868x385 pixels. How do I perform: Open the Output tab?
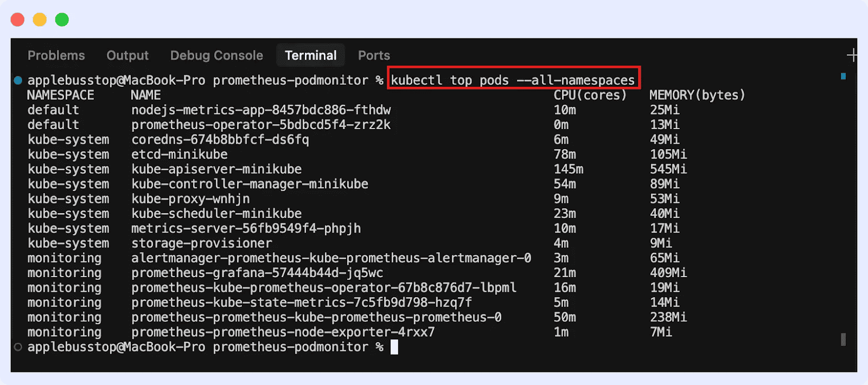point(127,55)
